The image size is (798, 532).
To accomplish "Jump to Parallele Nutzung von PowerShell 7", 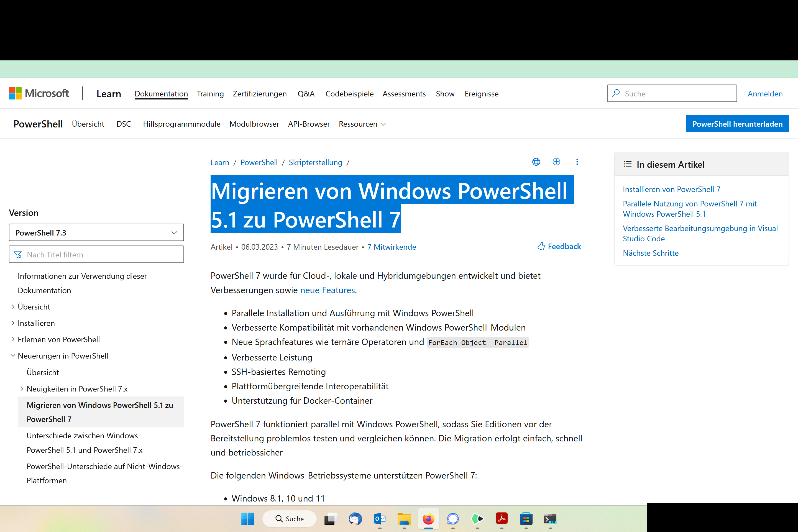I will pos(690,209).
